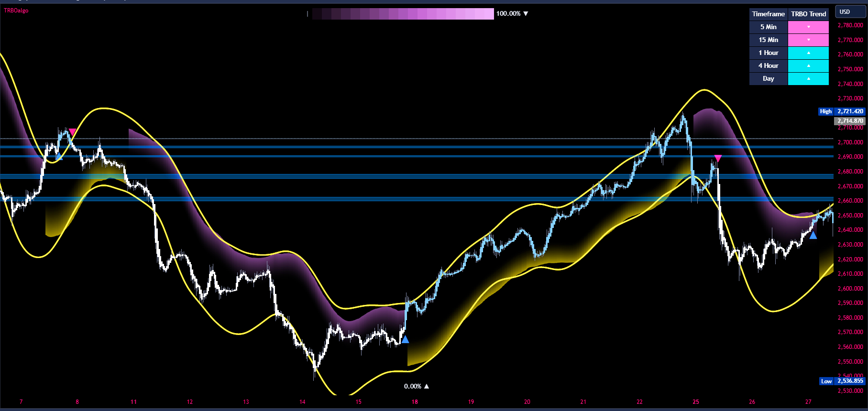Click date 13 on the time axis
The image size is (868, 411).
click(246, 402)
